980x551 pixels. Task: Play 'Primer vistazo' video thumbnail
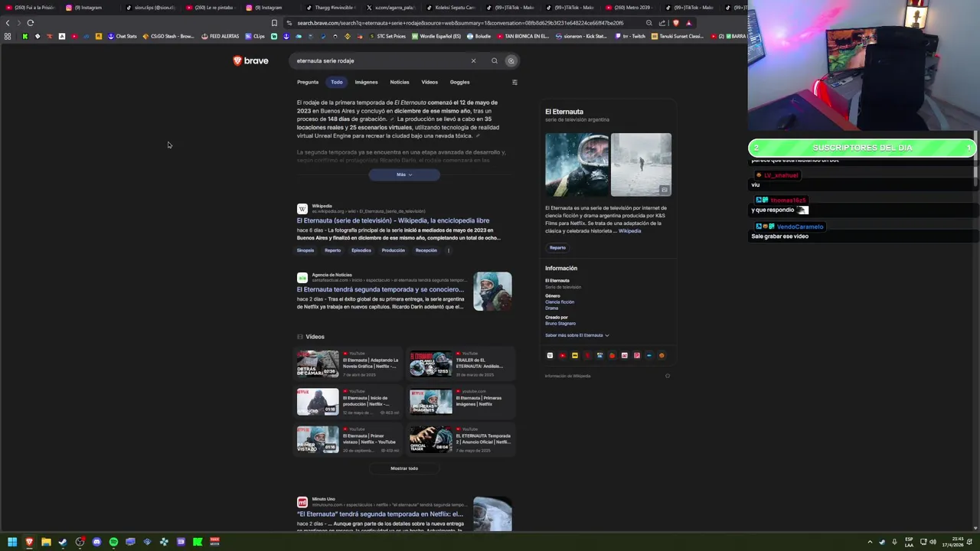[318, 440]
